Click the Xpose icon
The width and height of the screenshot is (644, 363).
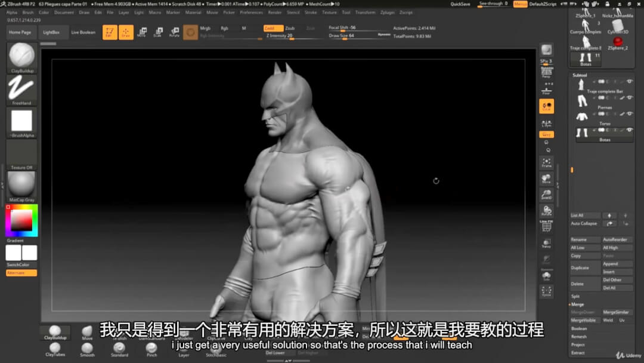click(x=546, y=291)
